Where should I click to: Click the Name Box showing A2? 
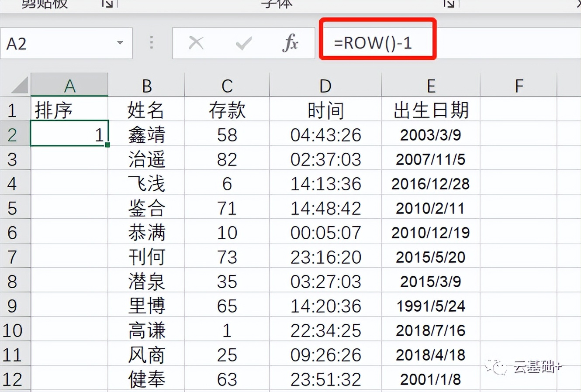(61, 43)
